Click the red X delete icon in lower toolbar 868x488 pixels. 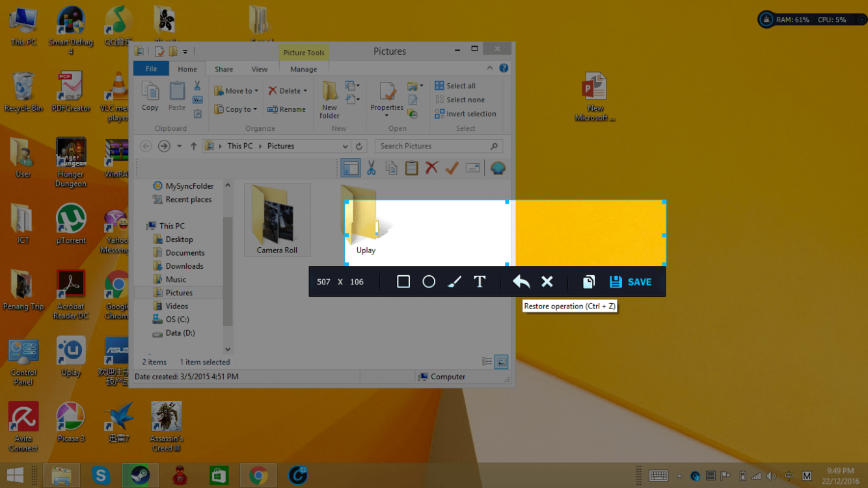(431, 168)
